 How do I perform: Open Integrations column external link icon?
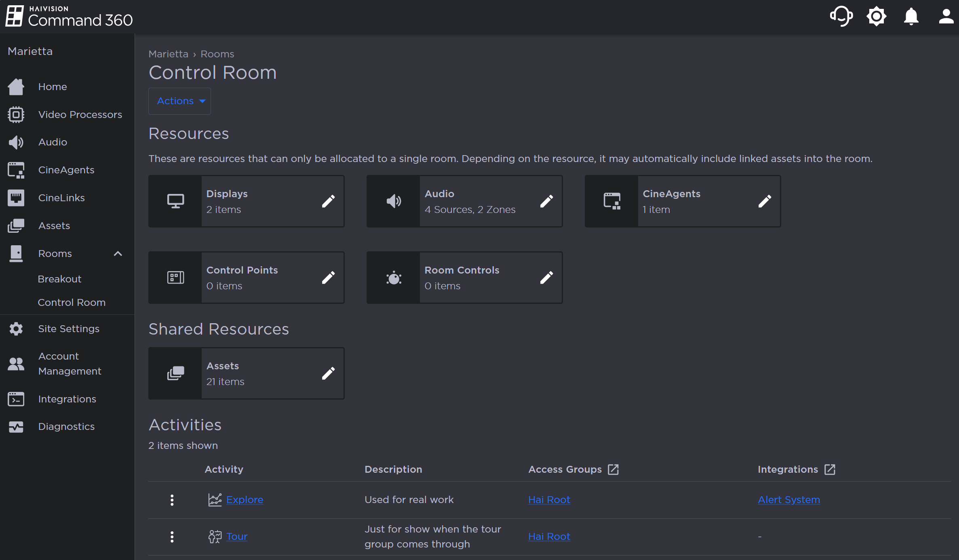830,469
